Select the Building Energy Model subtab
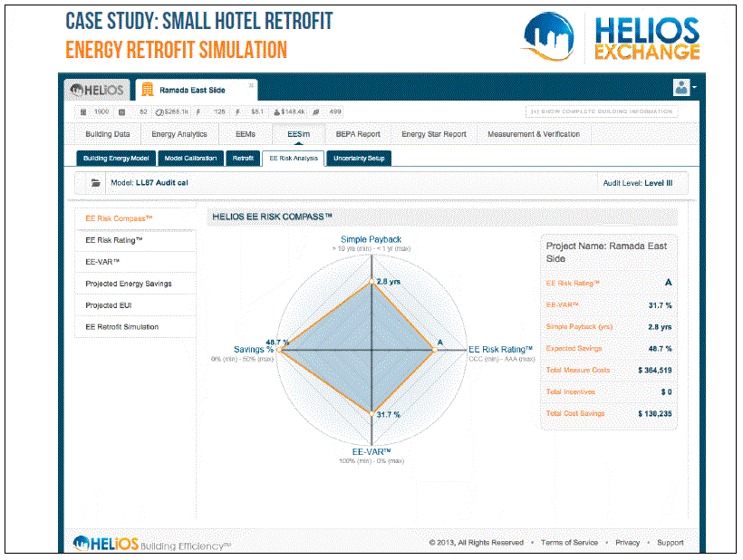This screenshot has width=743, height=560. pyautogui.click(x=115, y=158)
